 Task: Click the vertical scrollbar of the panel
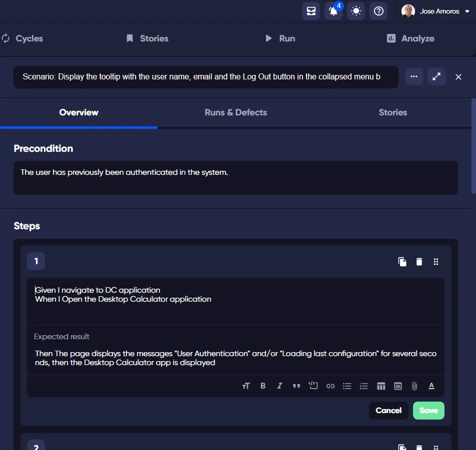[x=473, y=145]
